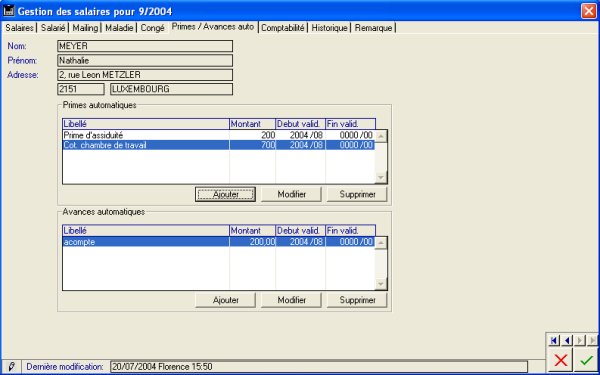Click Supprimer under Avances automatiques
This screenshot has height=375, width=600.
point(357,300)
